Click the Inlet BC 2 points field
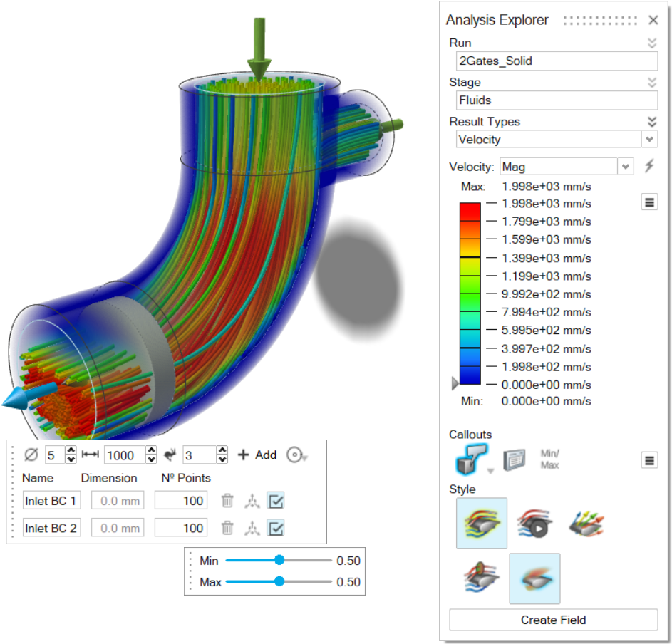 pyautogui.click(x=181, y=528)
